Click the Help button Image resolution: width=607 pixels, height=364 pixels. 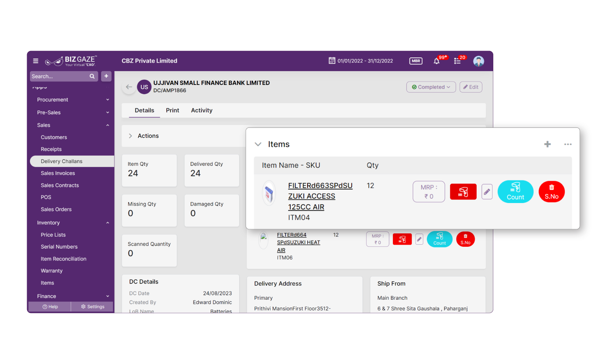50,307
